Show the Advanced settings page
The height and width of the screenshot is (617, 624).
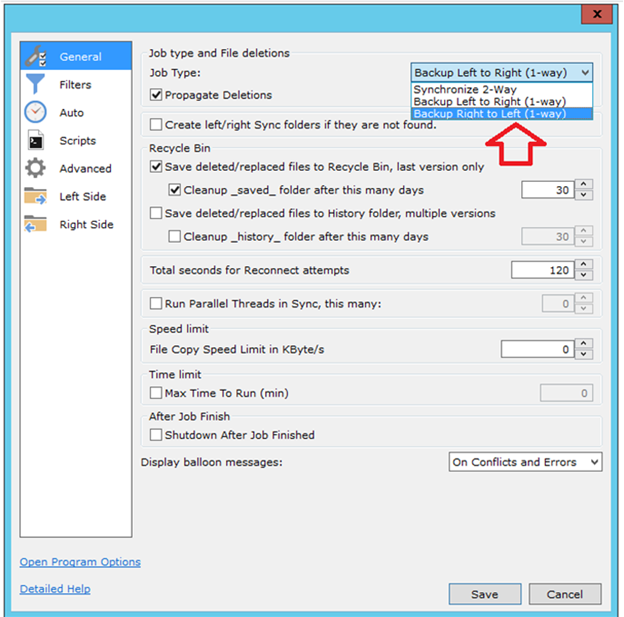click(76, 168)
